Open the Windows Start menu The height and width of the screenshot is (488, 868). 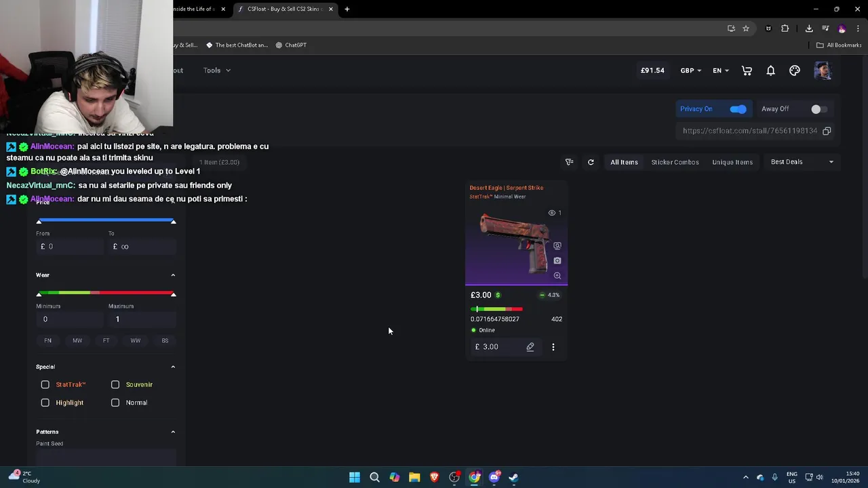pos(355,477)
